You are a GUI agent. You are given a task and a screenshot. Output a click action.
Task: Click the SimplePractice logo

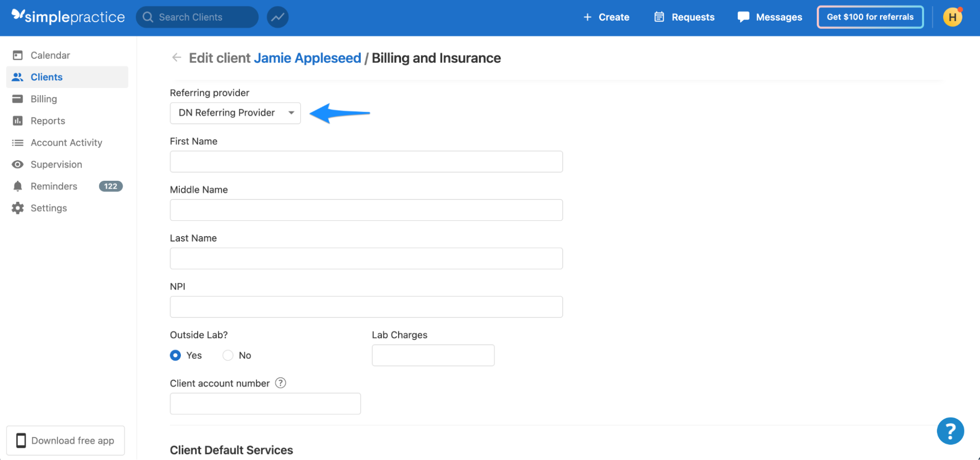pyautogui.click(x=68, y=17)
